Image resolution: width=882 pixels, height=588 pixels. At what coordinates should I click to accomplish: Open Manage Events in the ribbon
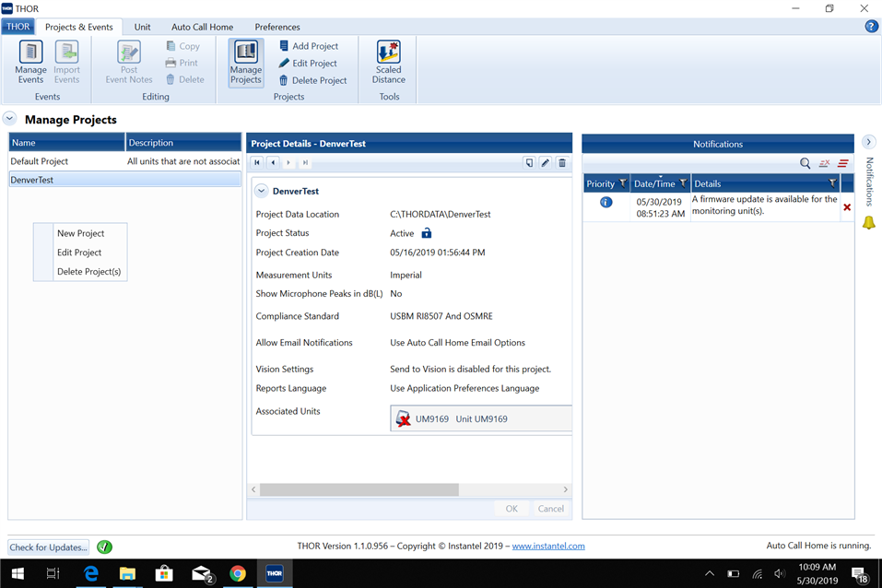pyautogui.click(x=30, y=63)
